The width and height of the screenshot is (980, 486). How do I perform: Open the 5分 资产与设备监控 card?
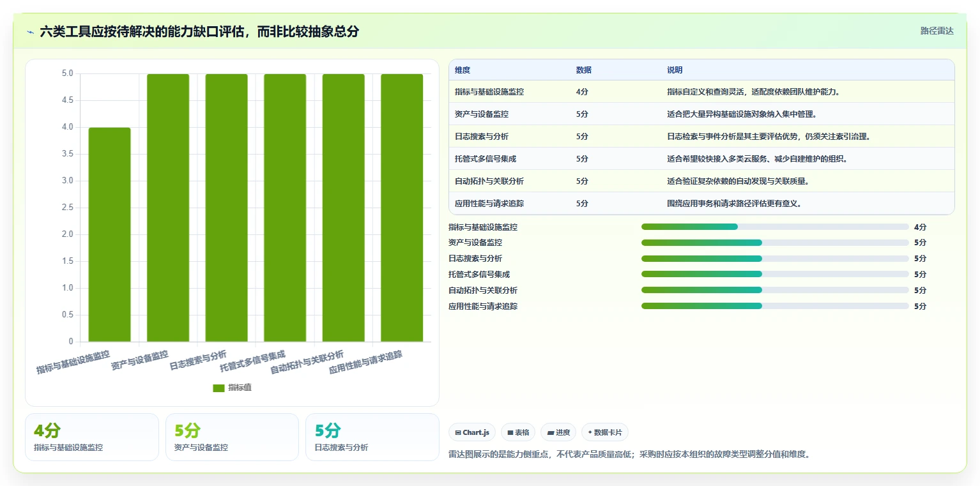pos(232,437)
